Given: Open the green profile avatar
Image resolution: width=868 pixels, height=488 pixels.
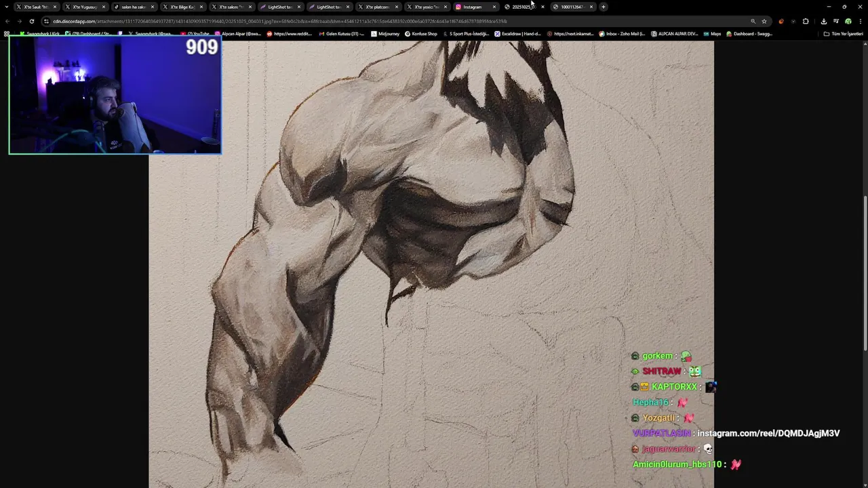Looking at the screenshot, I should [848, 21].
